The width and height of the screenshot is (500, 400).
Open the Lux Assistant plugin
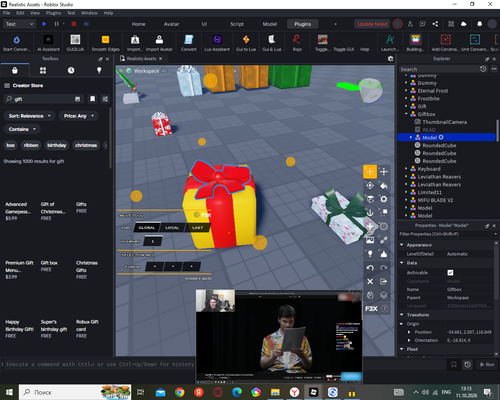tap(217, 43)
